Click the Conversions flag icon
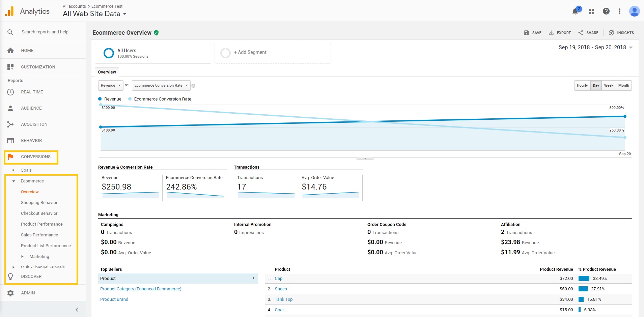Screen dimensions: 644x317 point(10,157)
